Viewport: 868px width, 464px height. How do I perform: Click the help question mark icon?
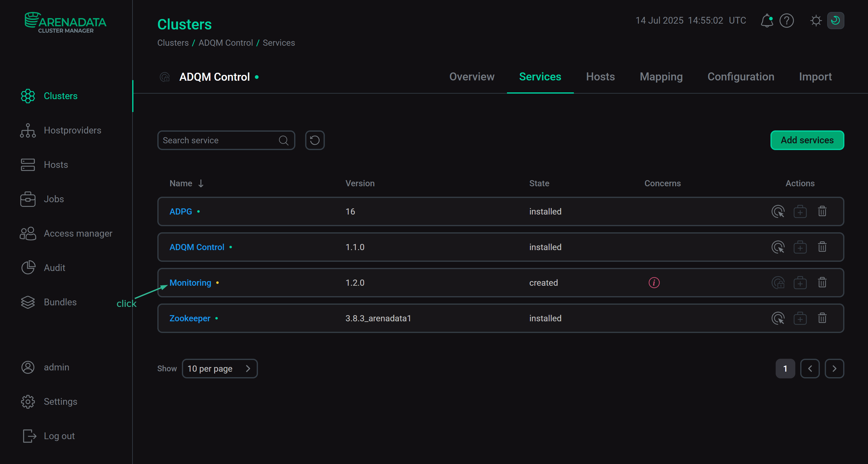pos(787,21)
